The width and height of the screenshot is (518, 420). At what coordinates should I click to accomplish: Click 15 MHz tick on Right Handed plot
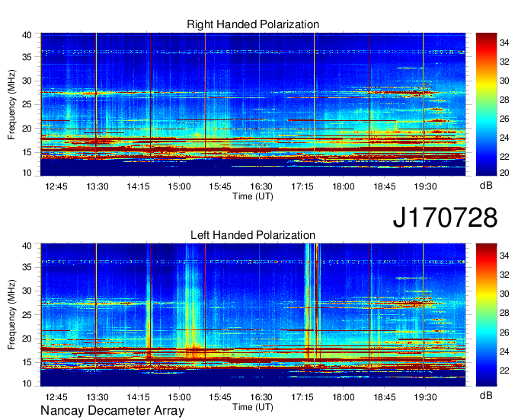(x=27, y=152)
